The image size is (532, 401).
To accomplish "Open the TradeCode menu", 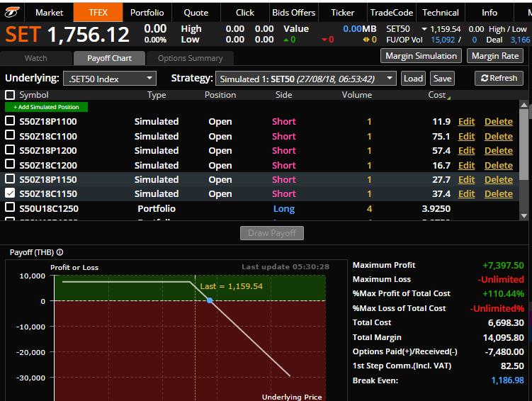I will tap(391, 13).
